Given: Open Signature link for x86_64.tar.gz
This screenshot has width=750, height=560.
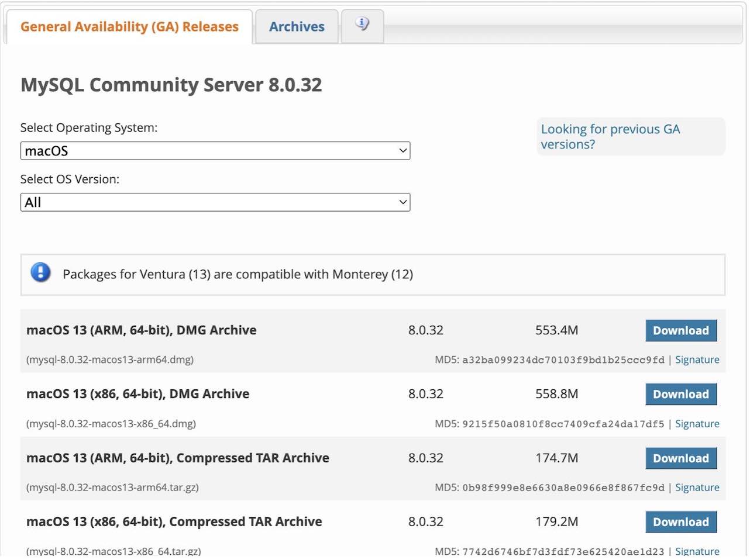Looking at the screenshot, I should point(697,551).
